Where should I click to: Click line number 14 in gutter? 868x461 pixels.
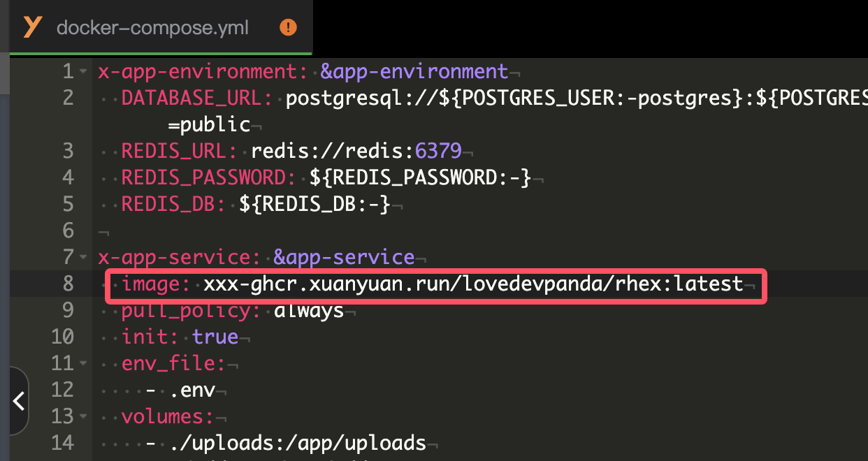pos(62,444)
